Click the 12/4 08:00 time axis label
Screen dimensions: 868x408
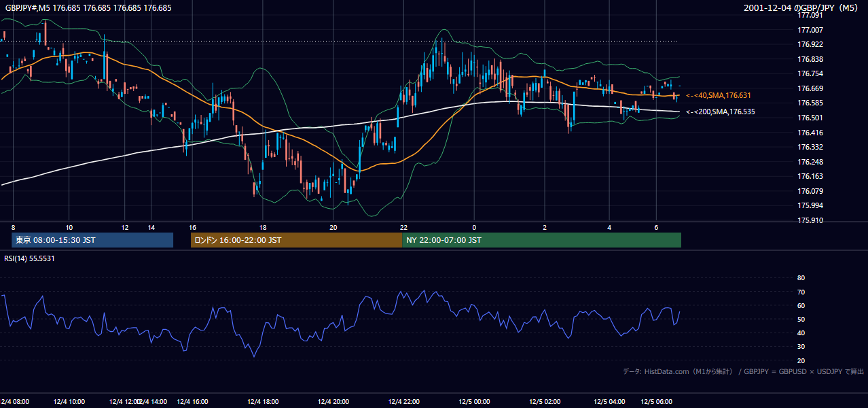pyautogui.click(x=14, y=402)
